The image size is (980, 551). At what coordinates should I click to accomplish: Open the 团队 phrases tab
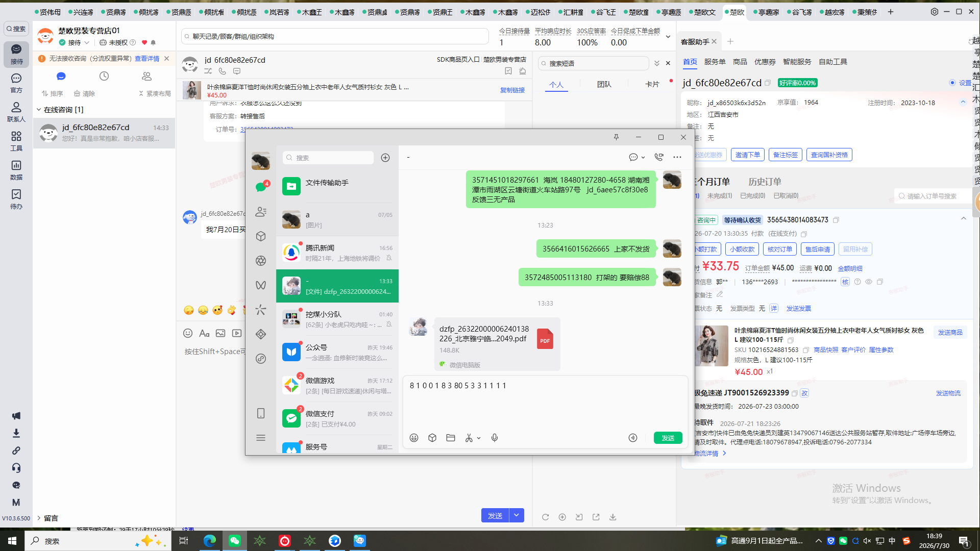point(604,84)
